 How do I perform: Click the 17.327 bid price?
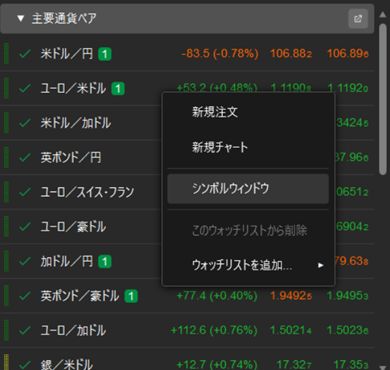coord(294,365)
